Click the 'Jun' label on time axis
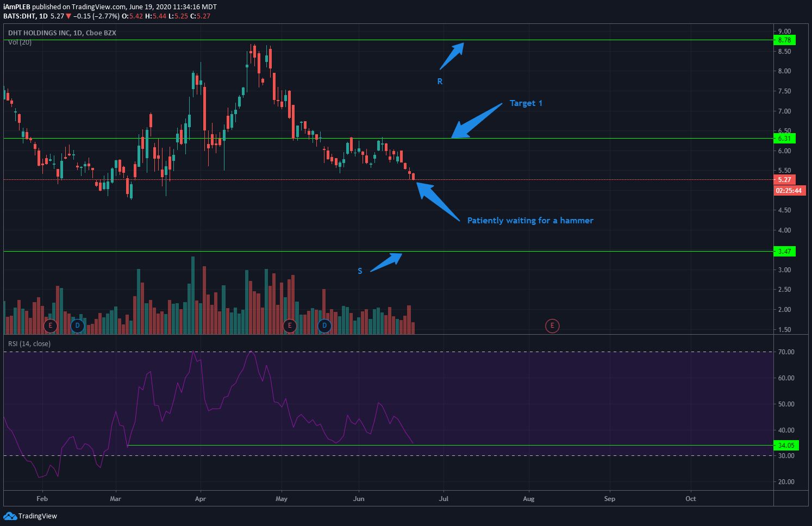 coord(359,499)
